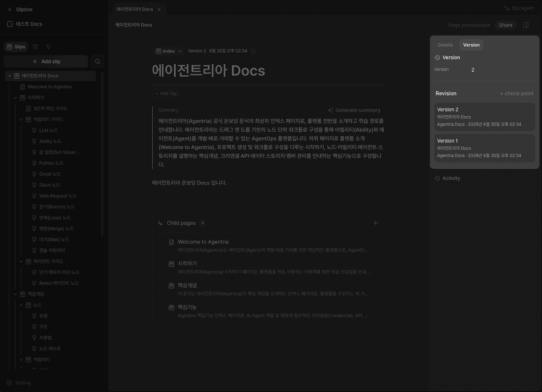Add a check point revision
This screenshot has width=542, height=392.
click(517, 93)
